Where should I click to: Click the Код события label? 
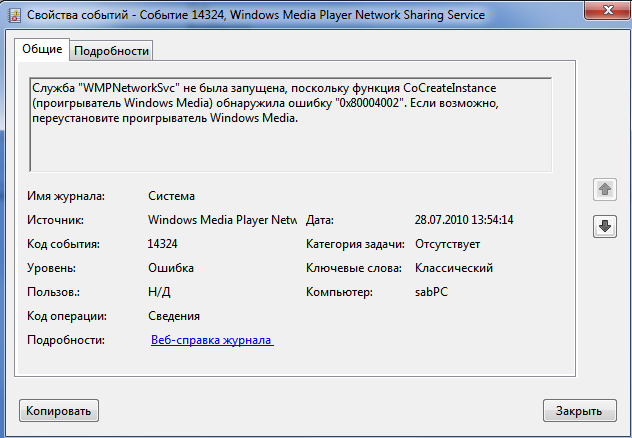(63, 244)
